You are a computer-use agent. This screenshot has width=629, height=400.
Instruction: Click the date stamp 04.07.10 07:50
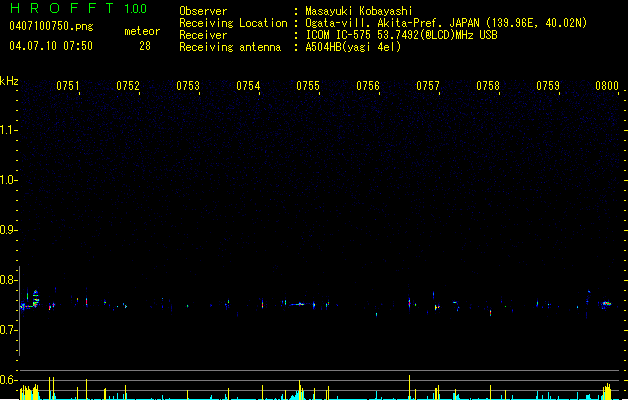(x=51, y=46)
